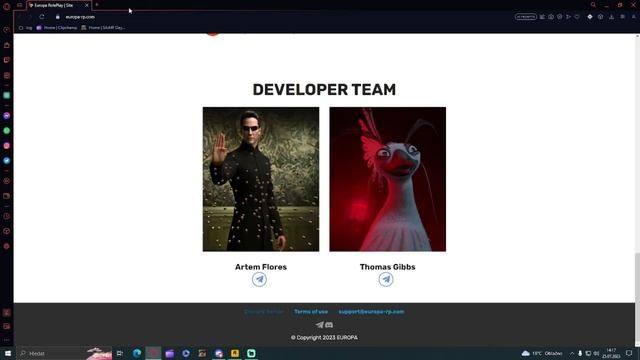Open the downloads icon in the toolbar
The image size is (640, 360).
click(x=611, y=17)
